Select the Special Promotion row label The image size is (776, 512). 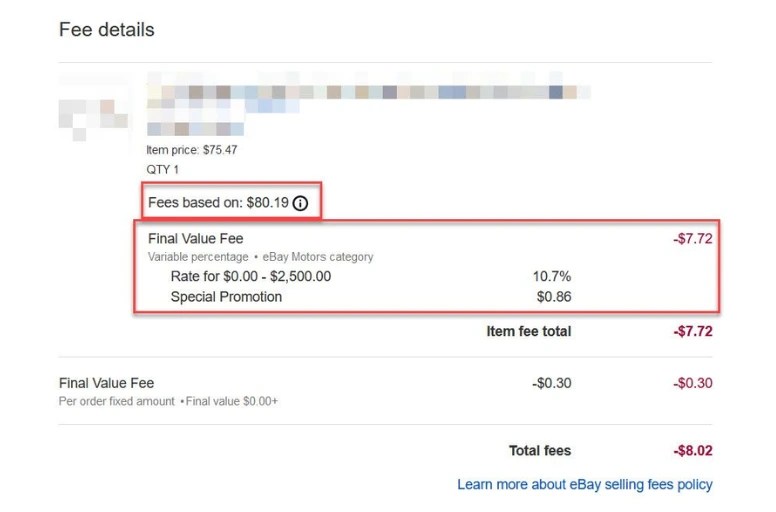[x=226, y=297]
